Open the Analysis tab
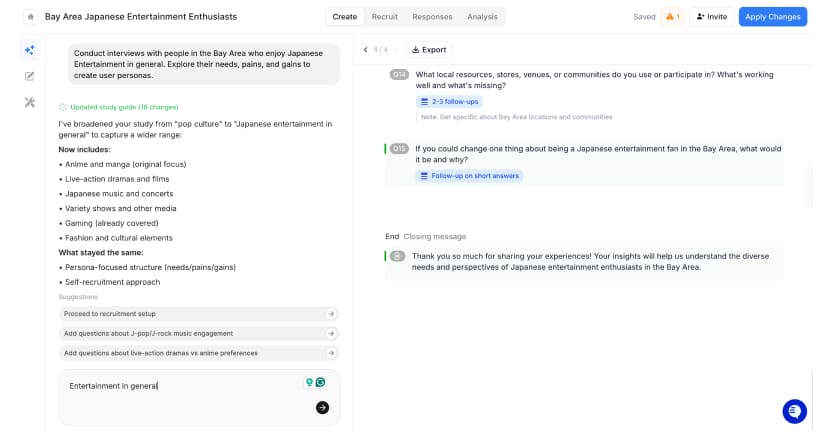This screenshot has height=432, width=830. pos(482,17)
